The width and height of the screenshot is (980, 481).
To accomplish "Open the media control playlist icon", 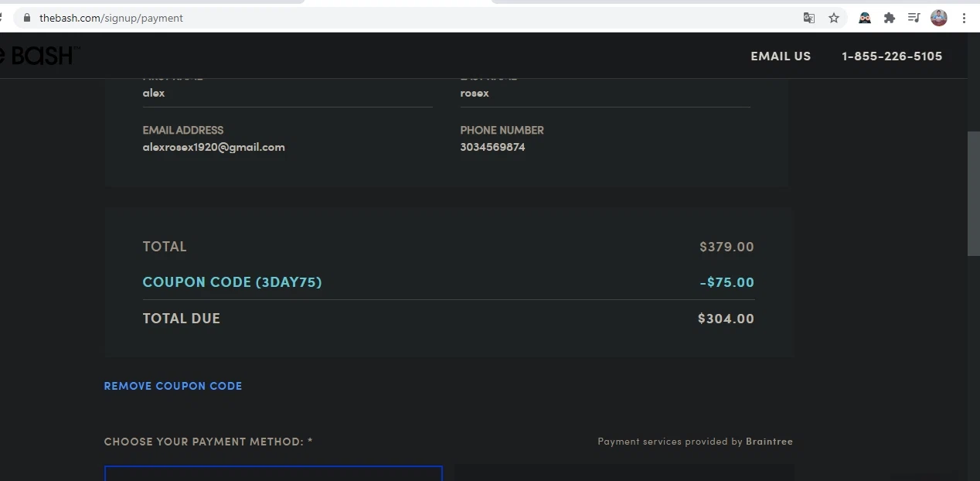I will (914, 18).
